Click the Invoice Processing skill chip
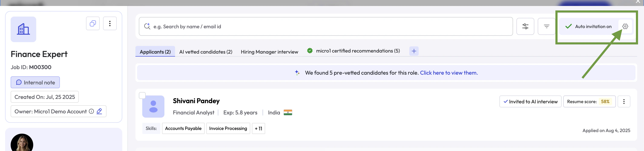The width and height of the screenshot is (644, 151). (x=228, y=128)
